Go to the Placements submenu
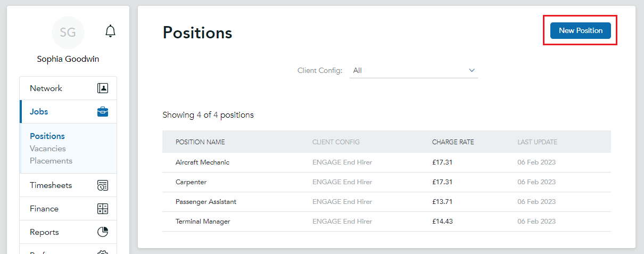Screen dimensions: 644x254 51,161
